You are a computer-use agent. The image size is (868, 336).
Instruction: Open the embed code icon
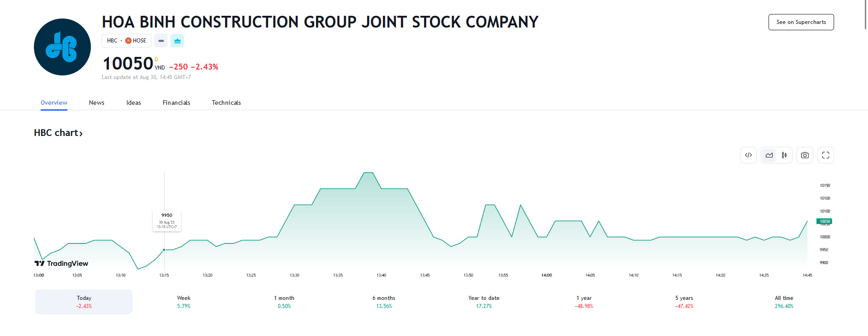(748, 155)
